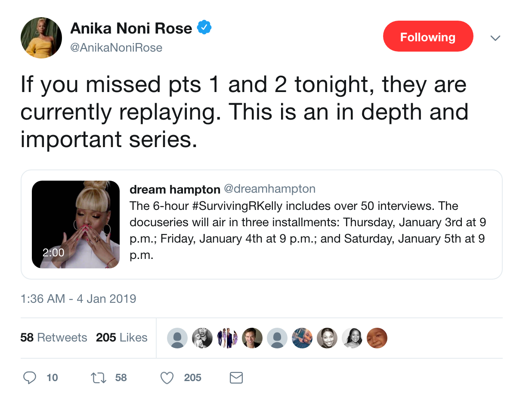Toggle the red Following button
Screen dimensions: 532x400
[x=428, y=37]
